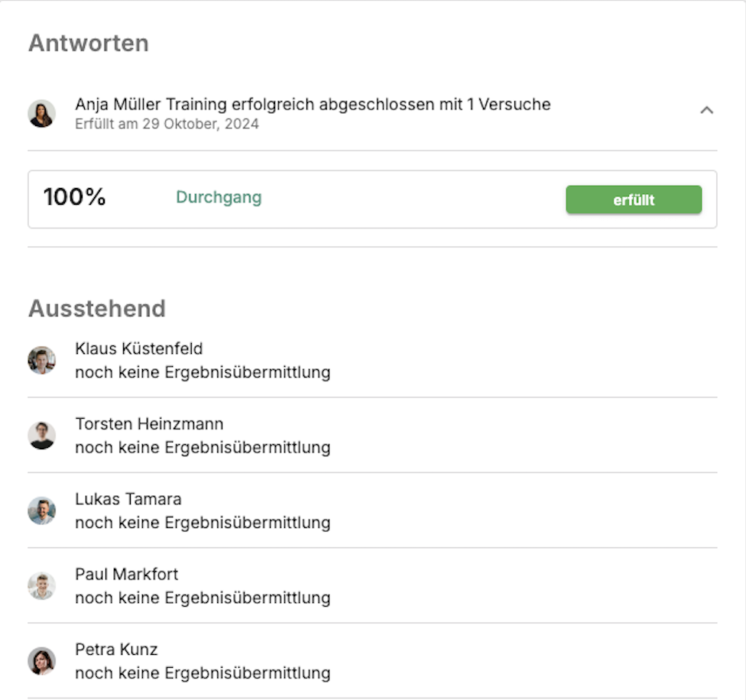Viewport: 746px width, 700px height.
Task: Select Torsten Heinzmann's name
Action: (149, 423)
